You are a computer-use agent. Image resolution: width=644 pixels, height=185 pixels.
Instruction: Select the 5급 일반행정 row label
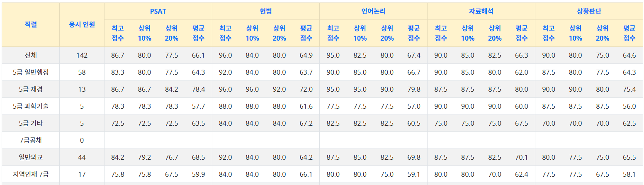click(x=31, y=72)
